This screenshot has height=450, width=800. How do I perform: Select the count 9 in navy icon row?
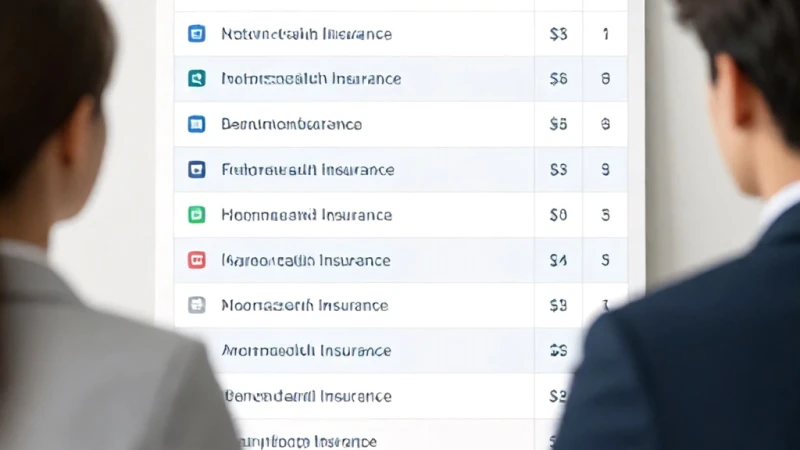(605, 169)
